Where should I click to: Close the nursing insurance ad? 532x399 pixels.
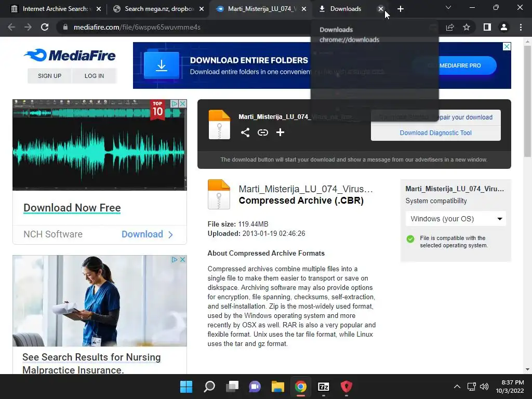click(x=182, y=260)
